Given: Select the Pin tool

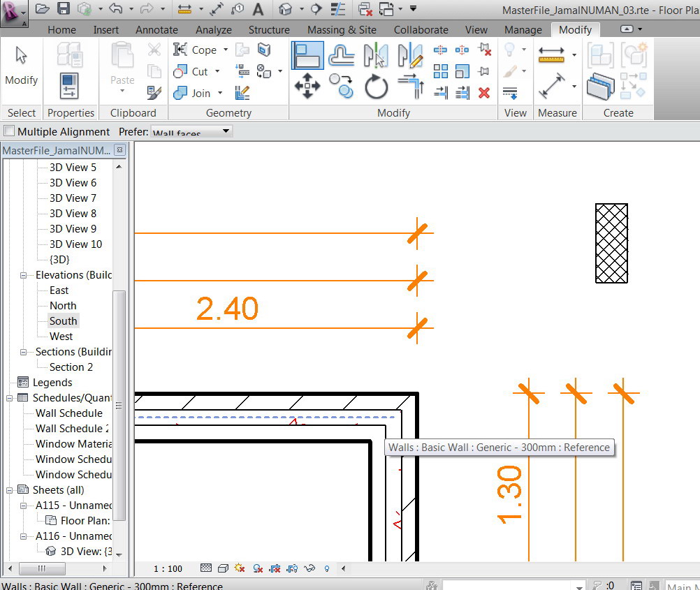Looking at the screenshot, I should [484, 71].
